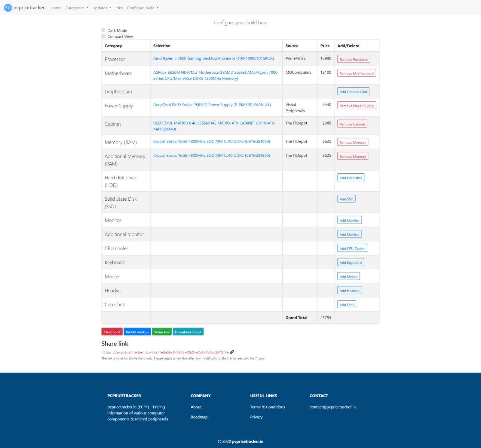Open Roadmap footer link
This screenshot has width=481, height=448.
(x=199, y=417)
